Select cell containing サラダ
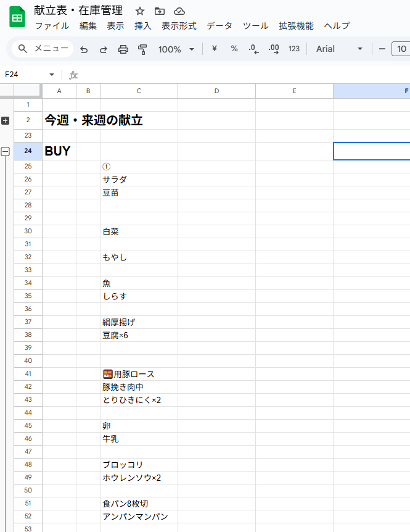This screenshot has width=410, height=532. point(139,180)
